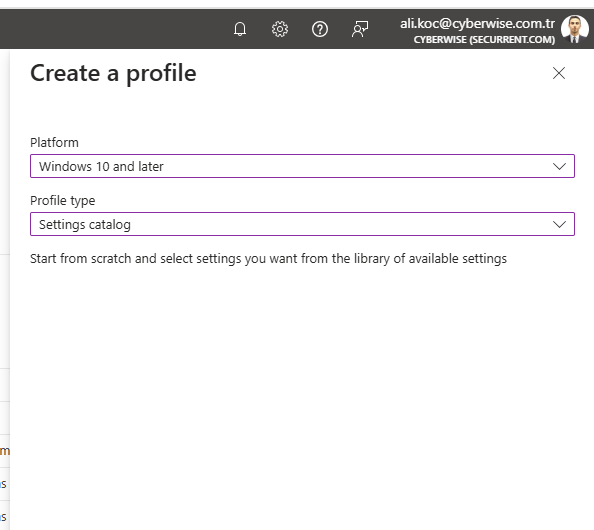The height and width of the screenshot is (530, 594).
Task: Click the Platform field label
Action: tap(54, 142)
